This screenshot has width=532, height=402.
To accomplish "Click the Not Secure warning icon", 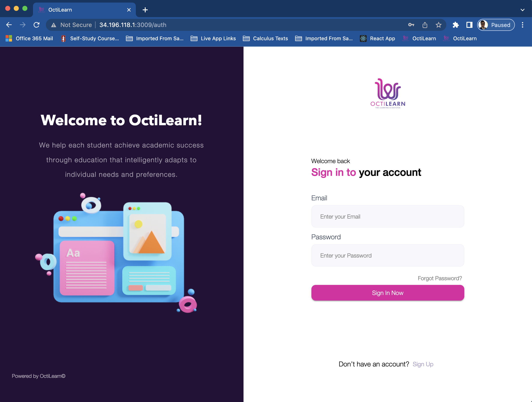I will click(54, 25).
